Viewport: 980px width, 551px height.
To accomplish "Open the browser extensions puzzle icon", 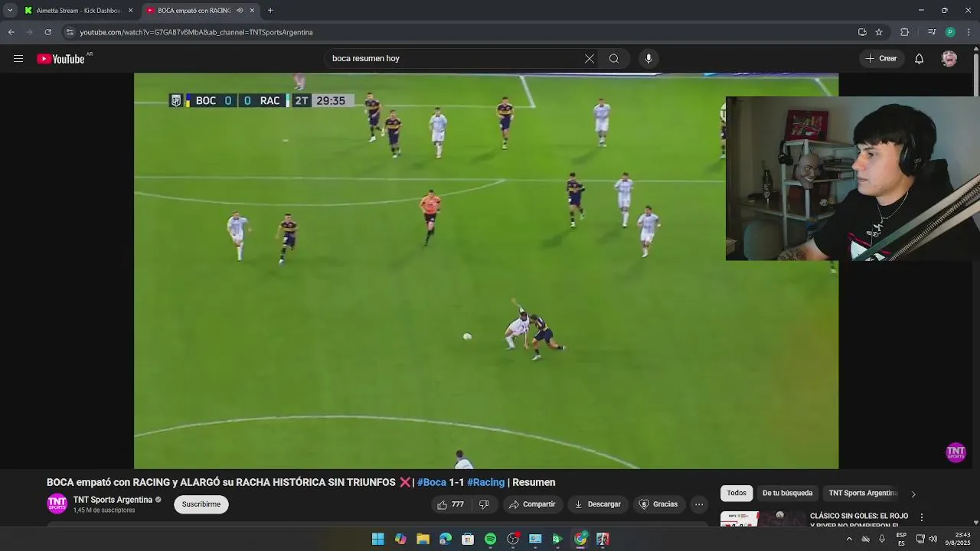I will click(904, 32).
